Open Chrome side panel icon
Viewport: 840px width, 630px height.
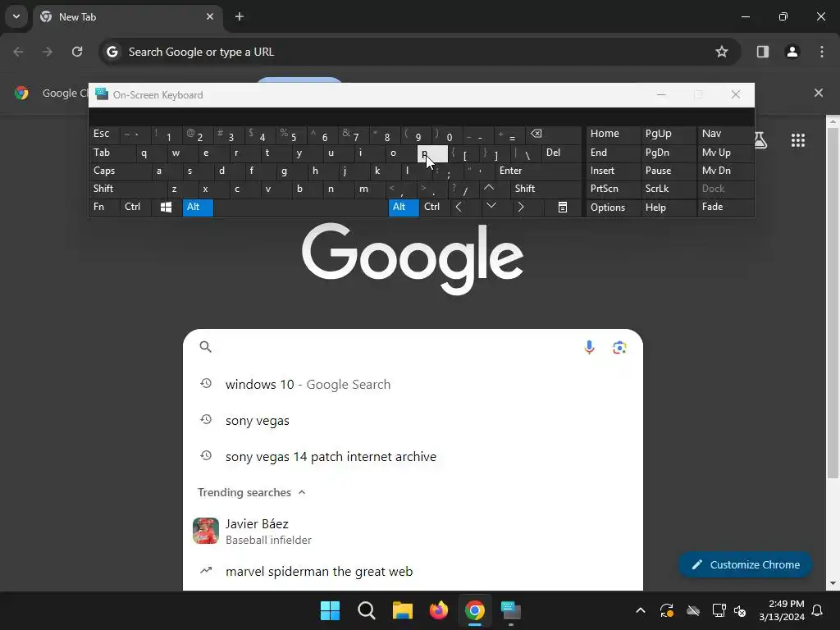tap(762, 52)
